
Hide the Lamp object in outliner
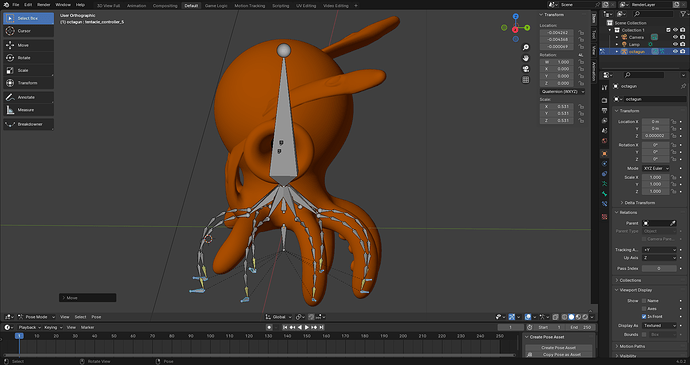[675, 44]
